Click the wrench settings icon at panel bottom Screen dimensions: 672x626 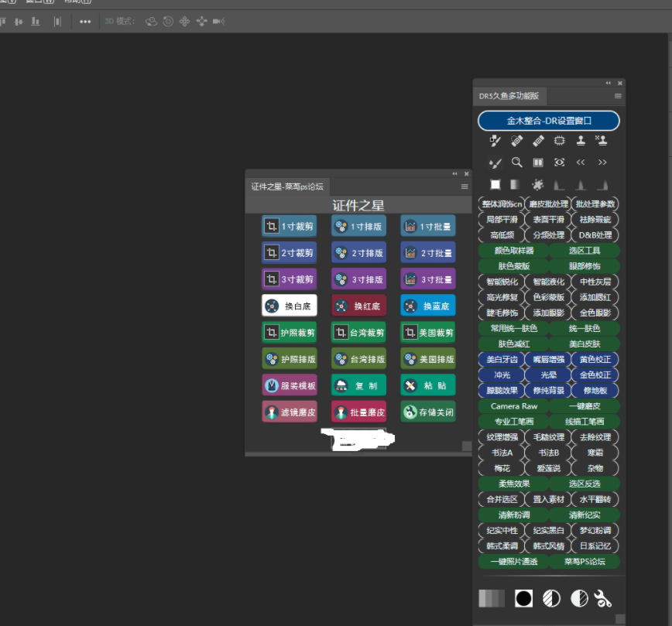602,598
